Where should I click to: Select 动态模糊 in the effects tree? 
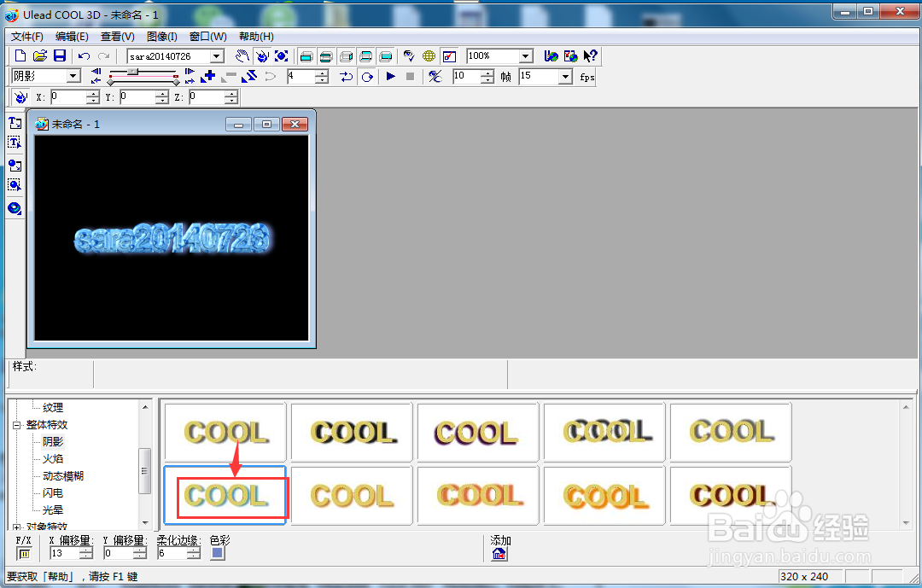[x=63, y=475]
